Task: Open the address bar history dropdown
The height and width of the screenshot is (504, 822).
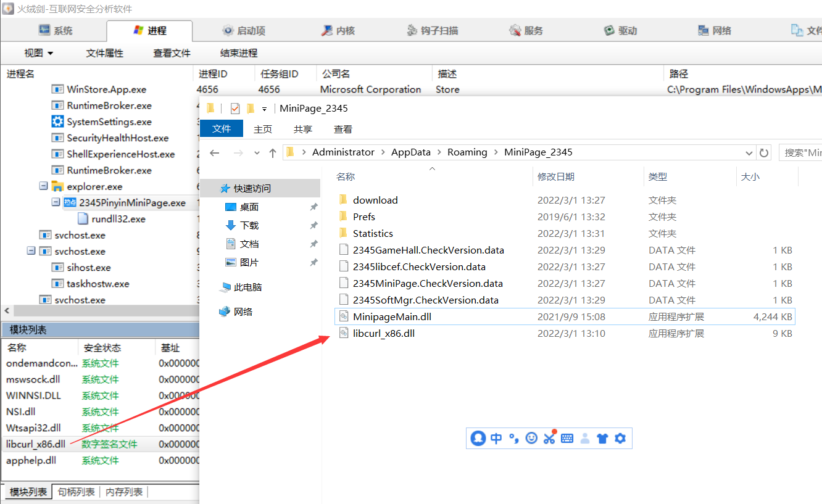Action: click(749, 153)
